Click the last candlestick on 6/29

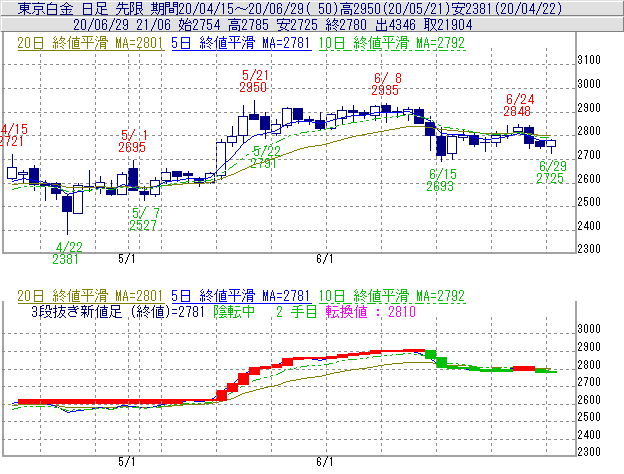[551, 144]
